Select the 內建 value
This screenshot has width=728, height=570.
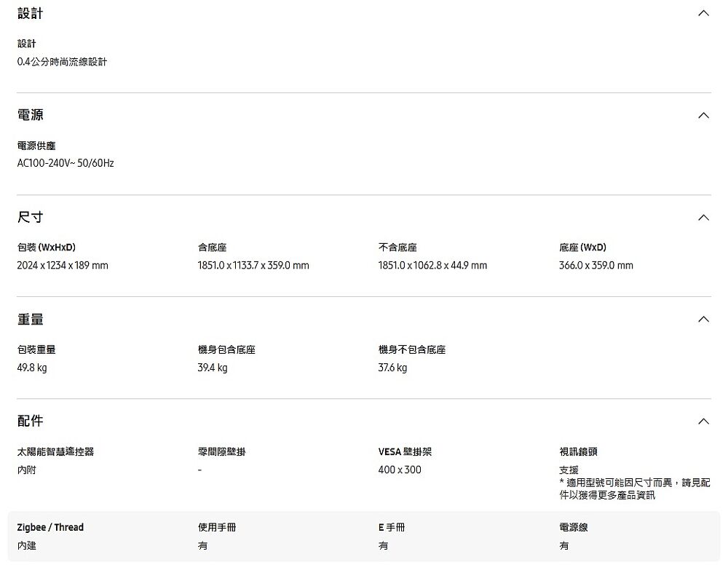(26, 545)
